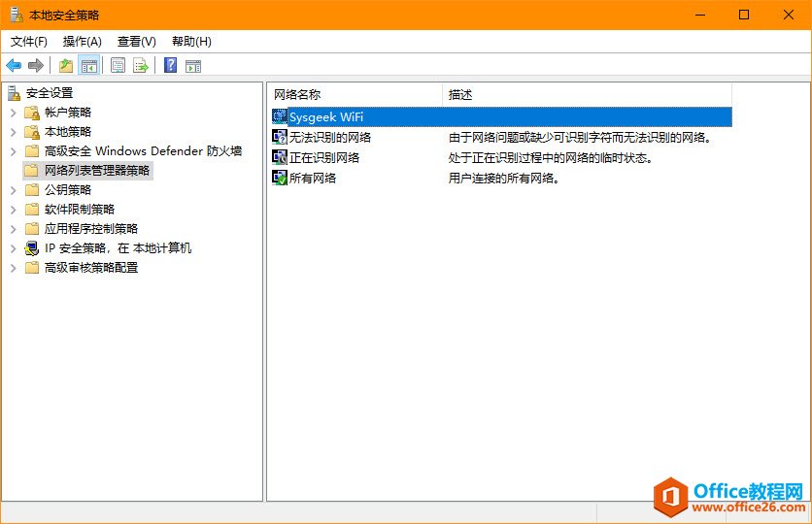Click the 正在识别网络 row icon
This screenshot has height=524, width=812.
point(280,157)
